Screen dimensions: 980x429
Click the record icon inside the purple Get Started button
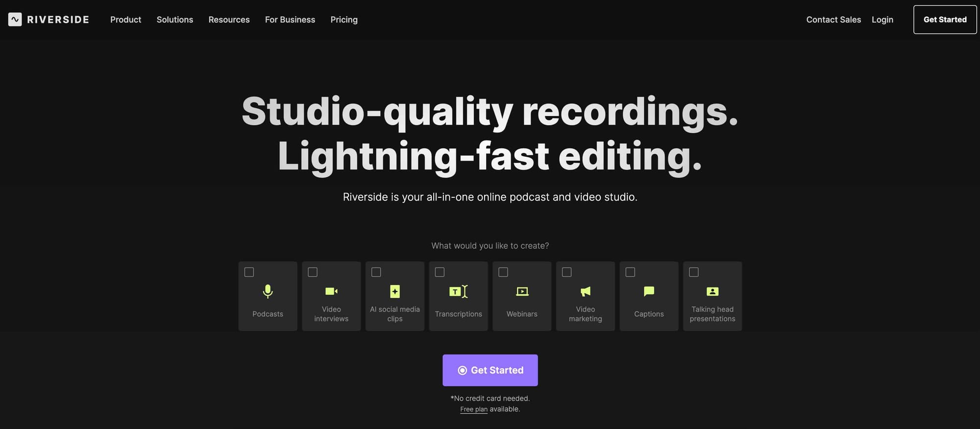[x=462, y=370]
